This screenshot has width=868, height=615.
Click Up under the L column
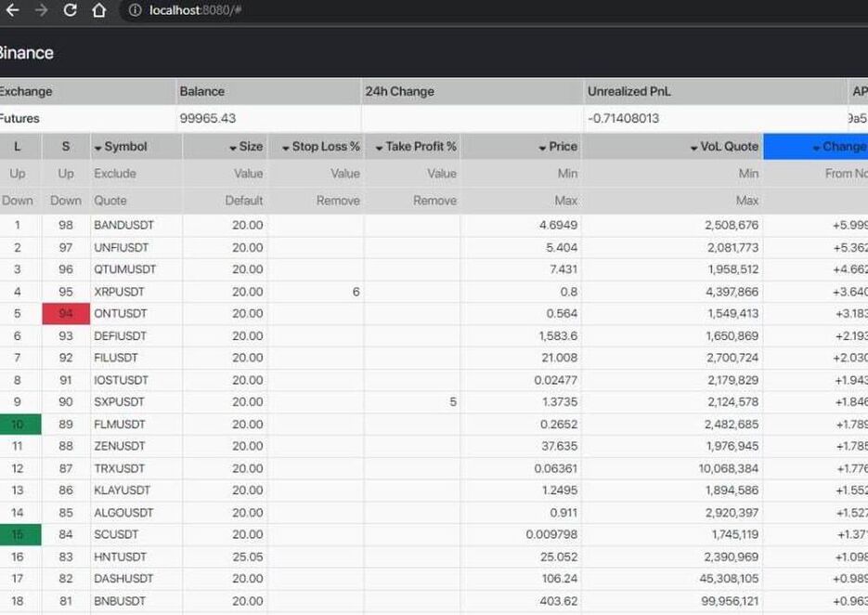tap(17, 174)
